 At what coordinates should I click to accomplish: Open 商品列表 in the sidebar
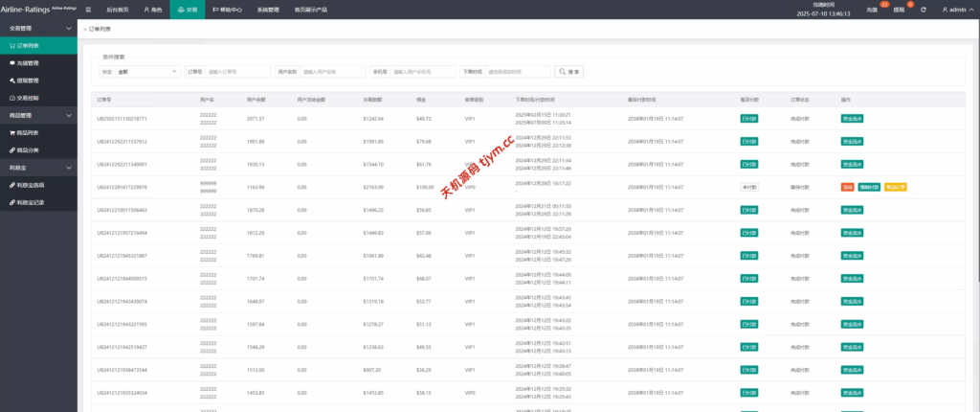29,132
